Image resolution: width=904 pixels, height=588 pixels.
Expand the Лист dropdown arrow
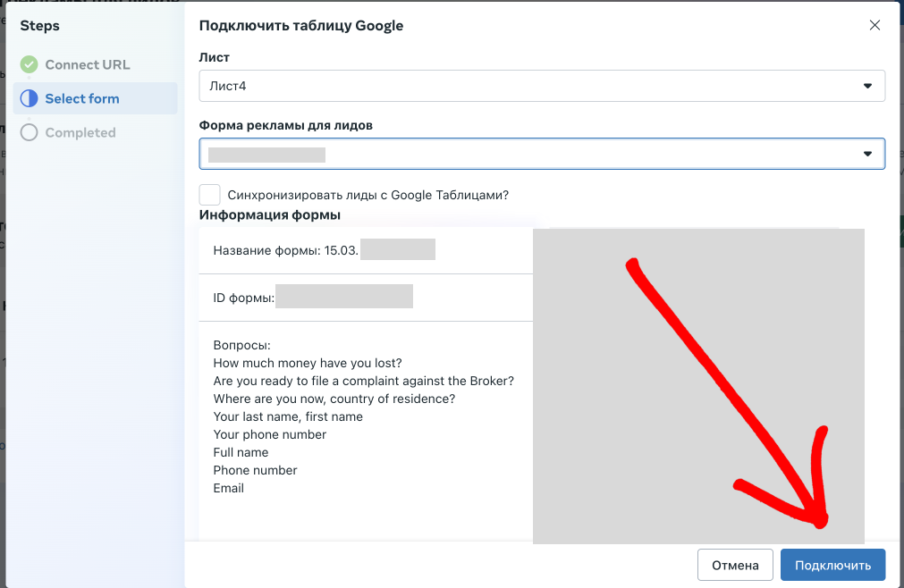coord(867,86)
